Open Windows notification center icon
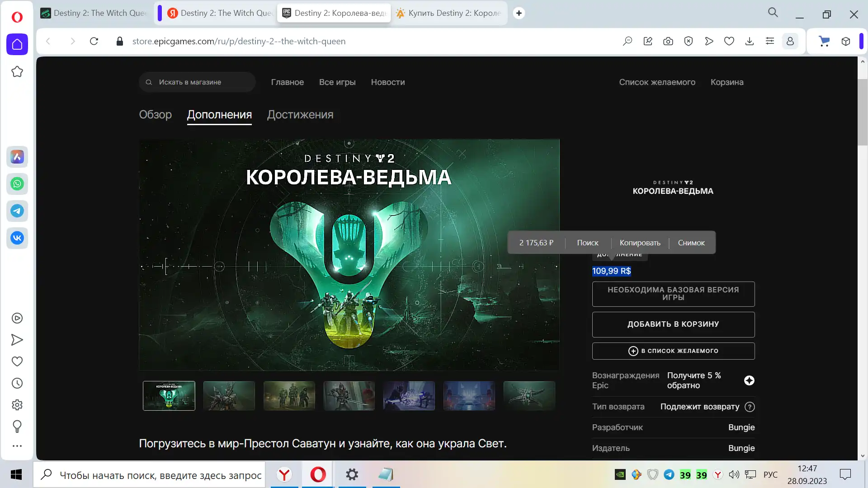This screenshot has width=868, height=488. click(x=845, y=474)
